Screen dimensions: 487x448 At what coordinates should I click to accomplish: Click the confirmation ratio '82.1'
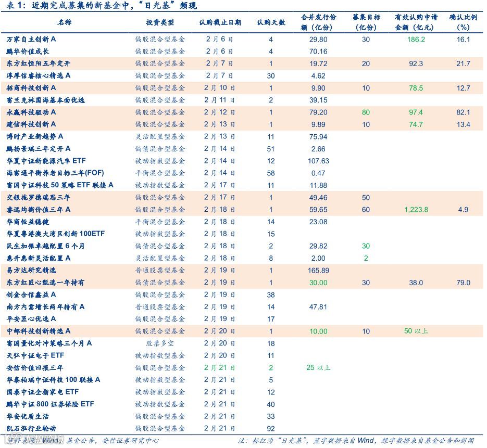tap(463, 112)
